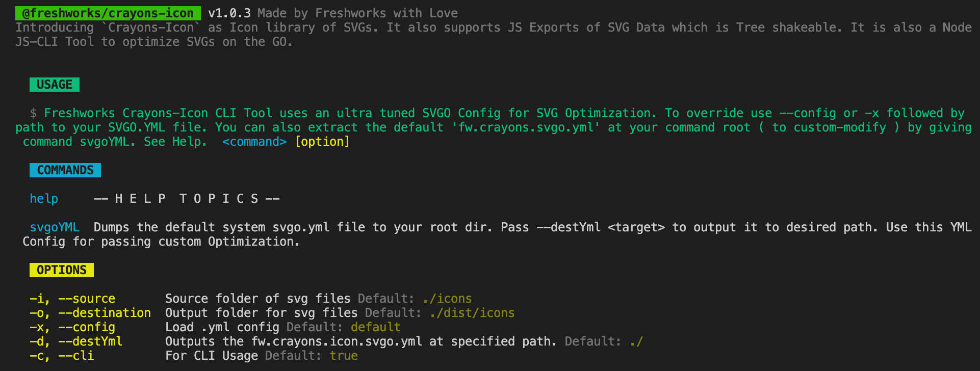Click the $ prompt symbol before usage
980x371 pixels.
click(33, 113)
